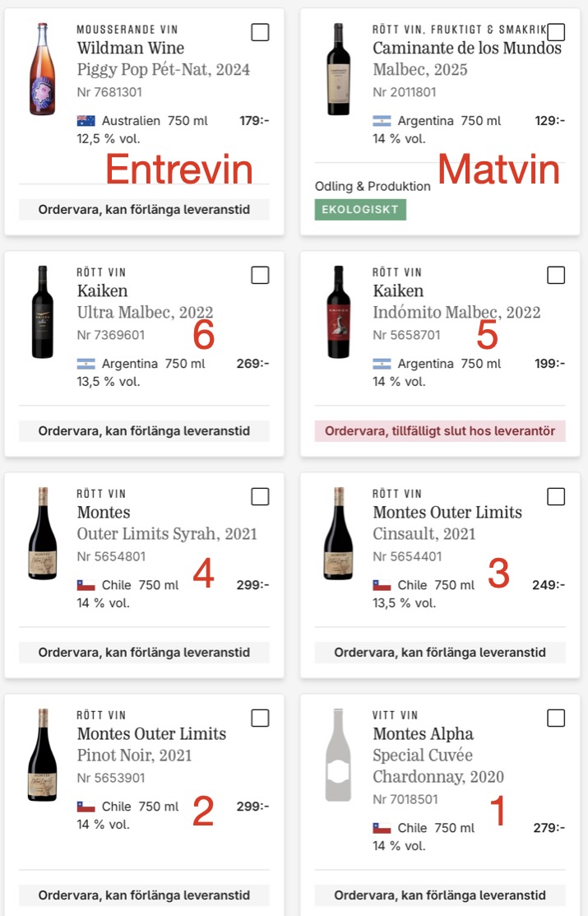The image size is (588, 916).
Task: Check the Montes Alpha Chardonnay checkbox
Action: pyautogui.click(x=556, y=718)
